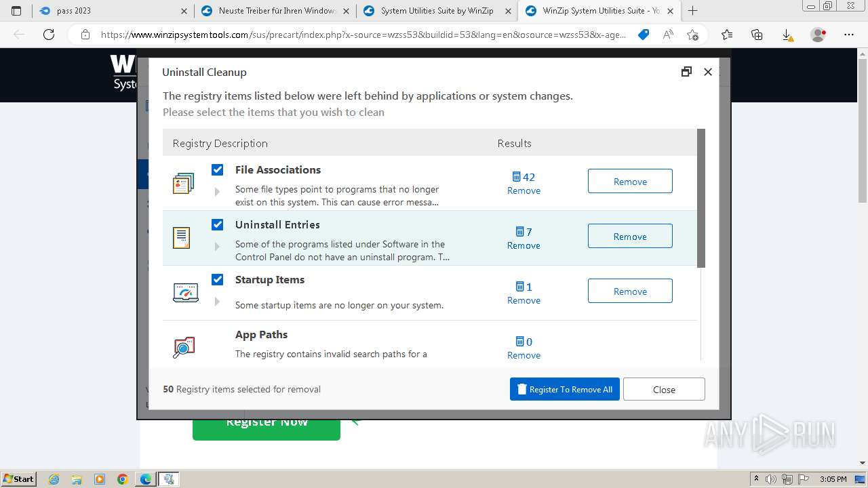This screenshot has width=868, height=488.
Task: Click the address bar URL
Action: coord(363,35)
